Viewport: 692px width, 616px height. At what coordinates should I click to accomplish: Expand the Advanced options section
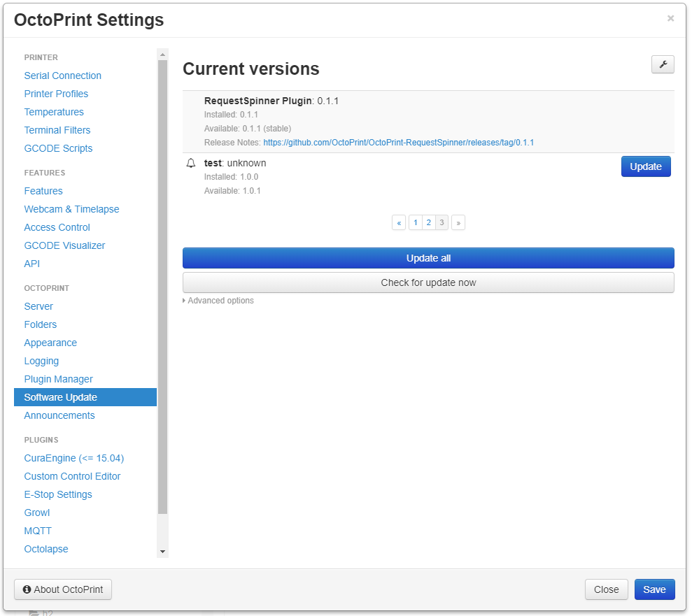pos(219,300)
